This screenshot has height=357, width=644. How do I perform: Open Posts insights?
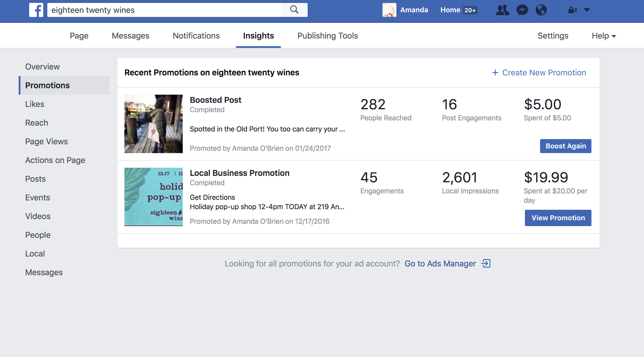35,179
